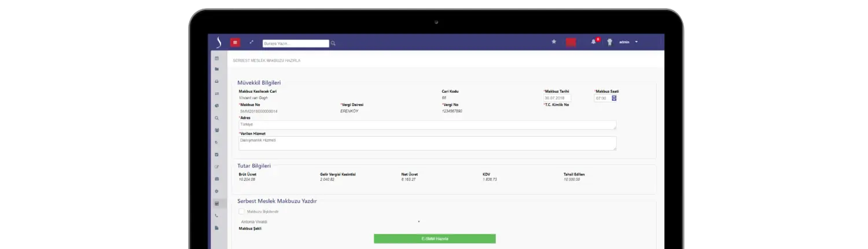Expand the admin user dropdown
Image resolution: width=868 pixels, height=249 pixels.
(636, 42)
